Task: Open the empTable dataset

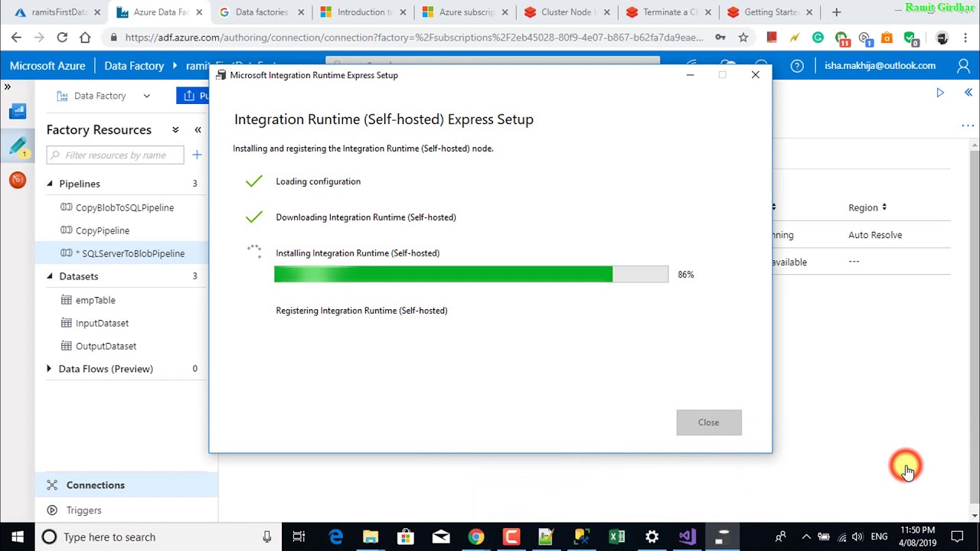Action: tap(96, 300)
